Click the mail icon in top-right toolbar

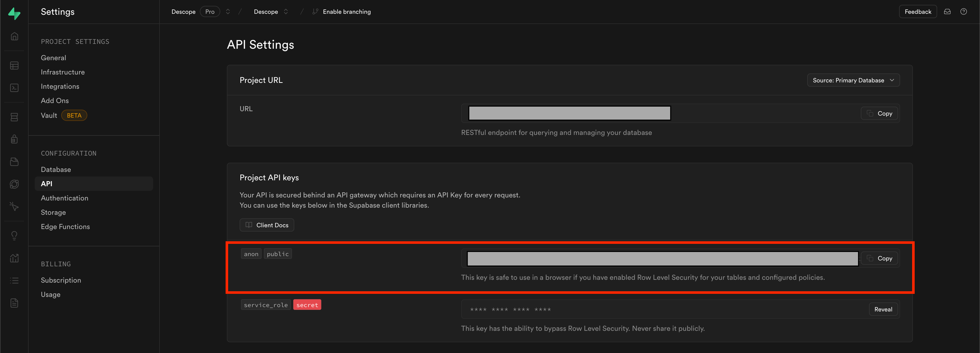(948, 11)
